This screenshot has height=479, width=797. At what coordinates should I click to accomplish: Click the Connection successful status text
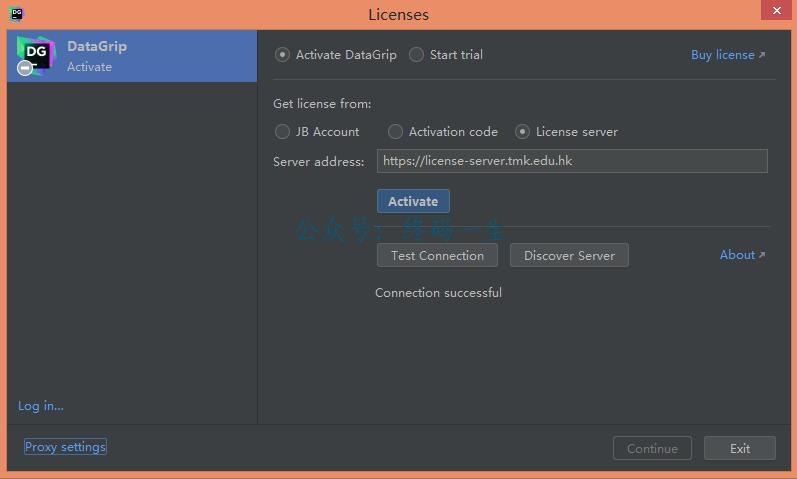coord(438,293)
